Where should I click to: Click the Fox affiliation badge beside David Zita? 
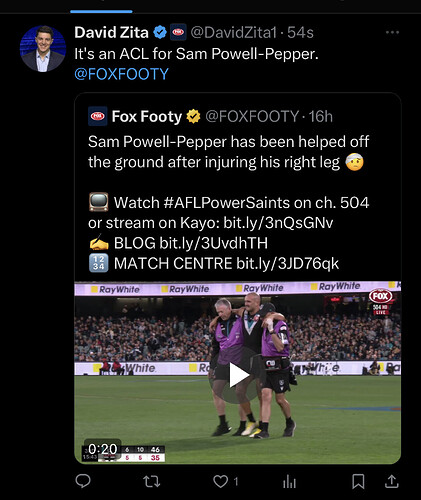click(178, 32)
